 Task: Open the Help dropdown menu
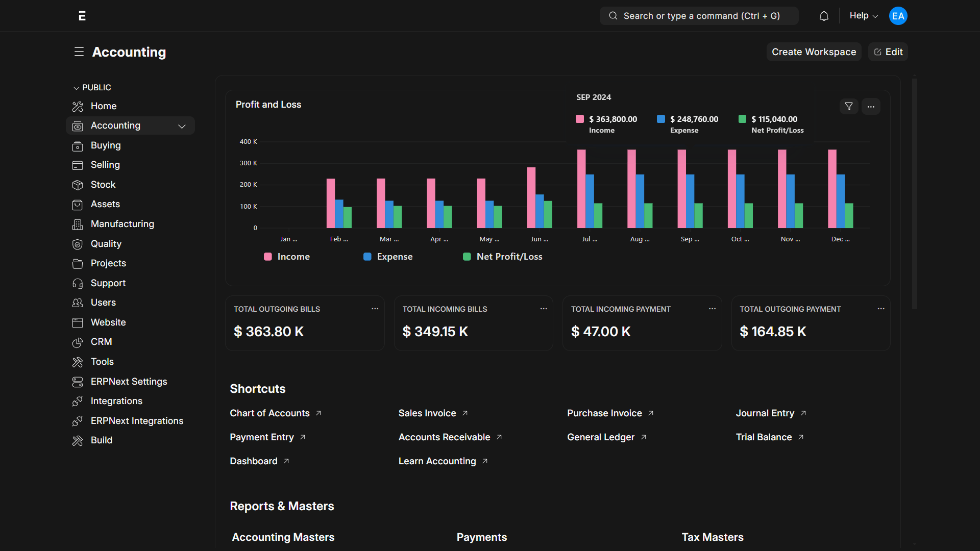(x=863, y=16)
